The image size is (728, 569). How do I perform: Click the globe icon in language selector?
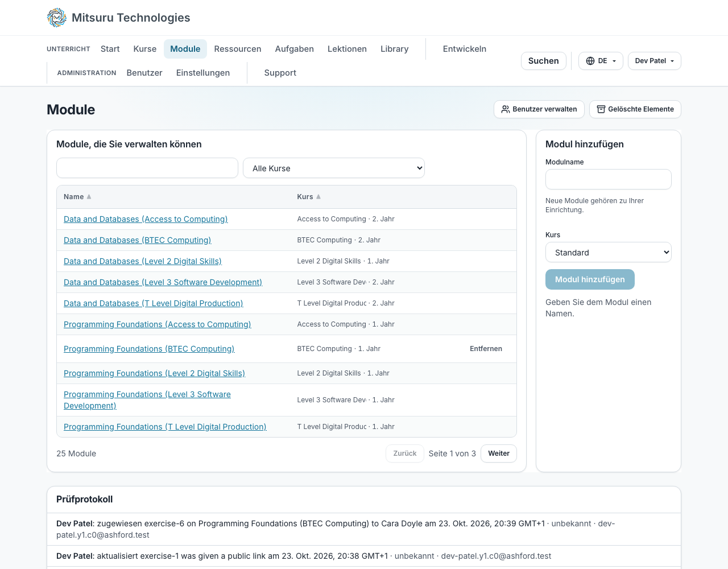coord(590,61)
